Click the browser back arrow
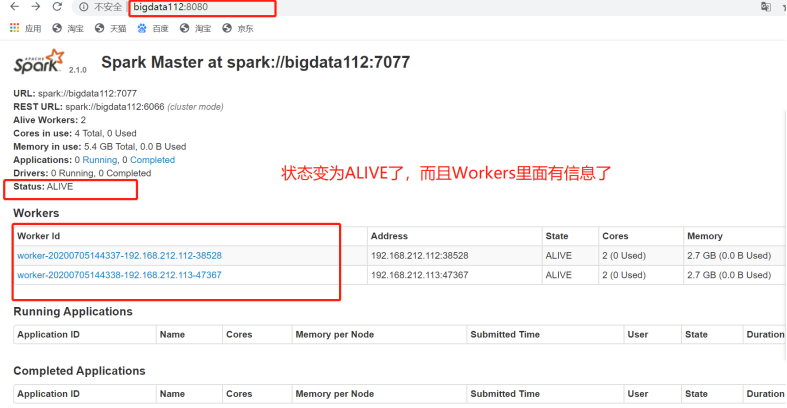 click(15, 7)
